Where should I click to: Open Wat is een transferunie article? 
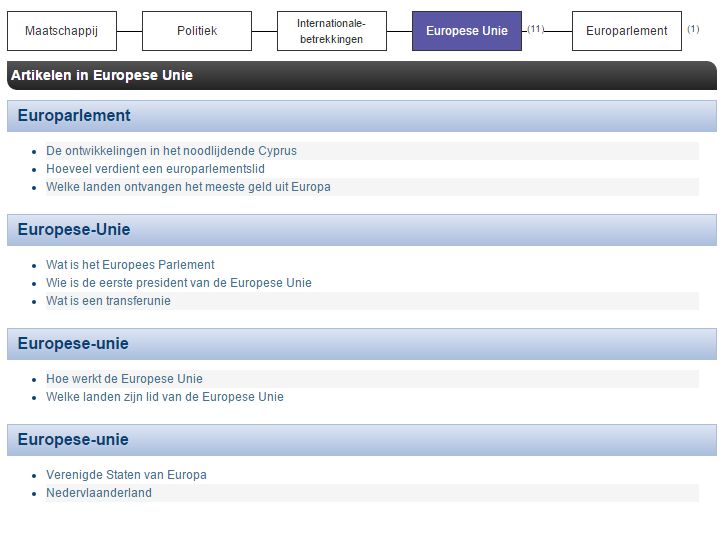pos(108,301)
